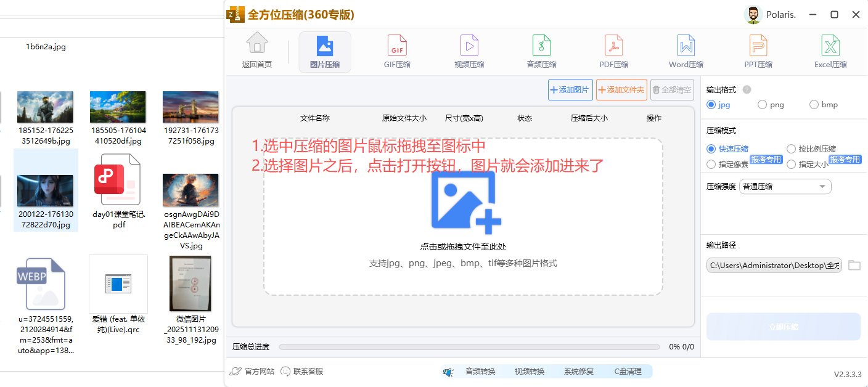Switch to the GIF压缩 tool
This screenshot has width=868, height=387.
point(396,52)
